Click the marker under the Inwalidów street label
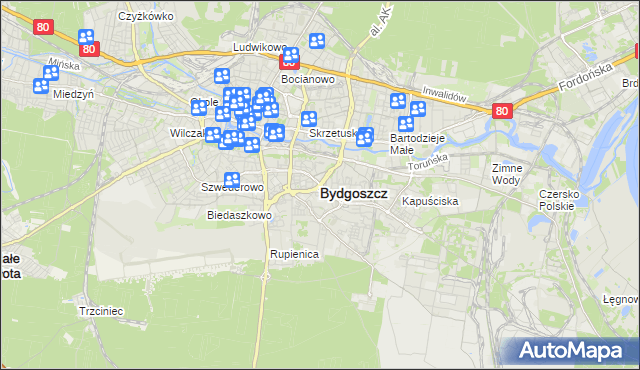Screen dimensions: 640x370 coord(418,109)
